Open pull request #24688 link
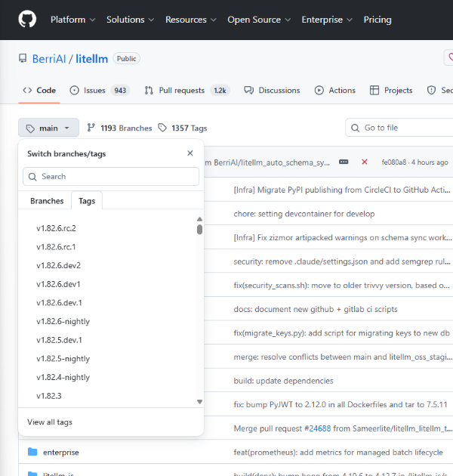This screenshot has height=476, width=453. [x=317, y=428]
